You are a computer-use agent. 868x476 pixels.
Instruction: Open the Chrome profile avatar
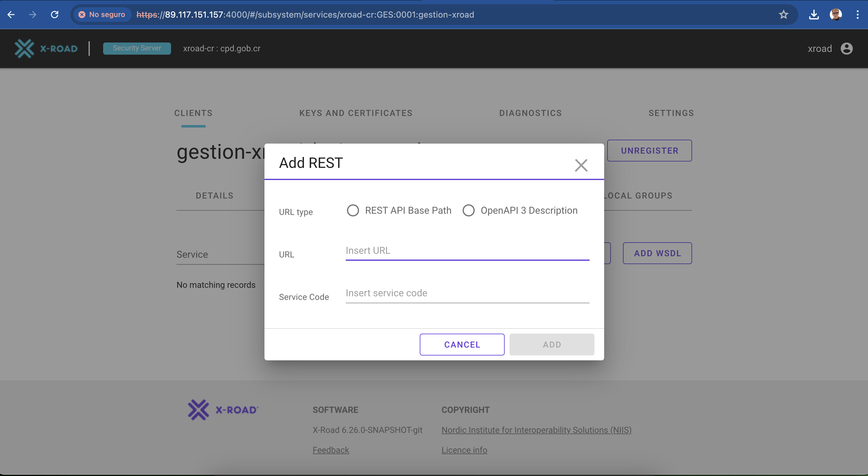click(836, 15)
